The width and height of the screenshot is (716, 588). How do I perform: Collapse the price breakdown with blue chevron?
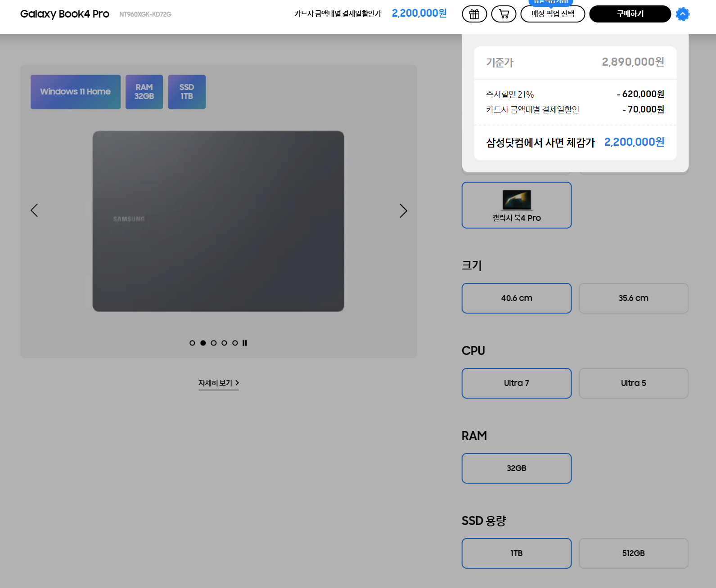682,14
